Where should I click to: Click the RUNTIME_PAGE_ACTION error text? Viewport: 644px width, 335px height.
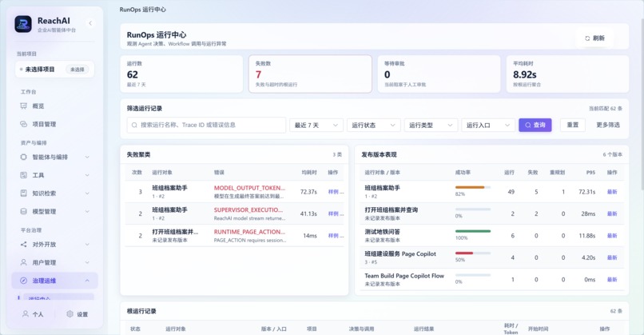(249, 232)
